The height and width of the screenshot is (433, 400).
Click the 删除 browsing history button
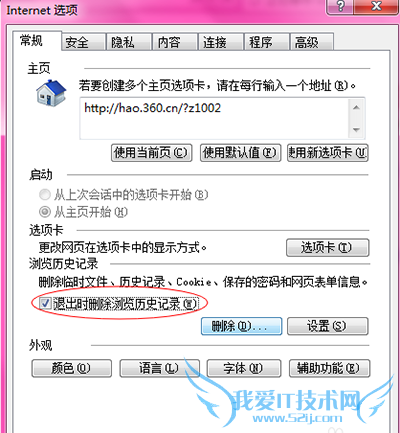241,326
